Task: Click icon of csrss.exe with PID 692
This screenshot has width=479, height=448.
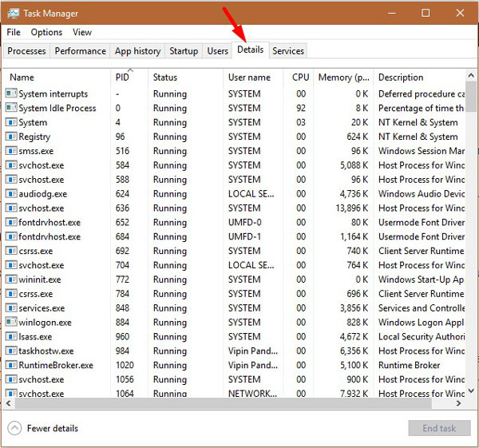Action: pos(11,251)
